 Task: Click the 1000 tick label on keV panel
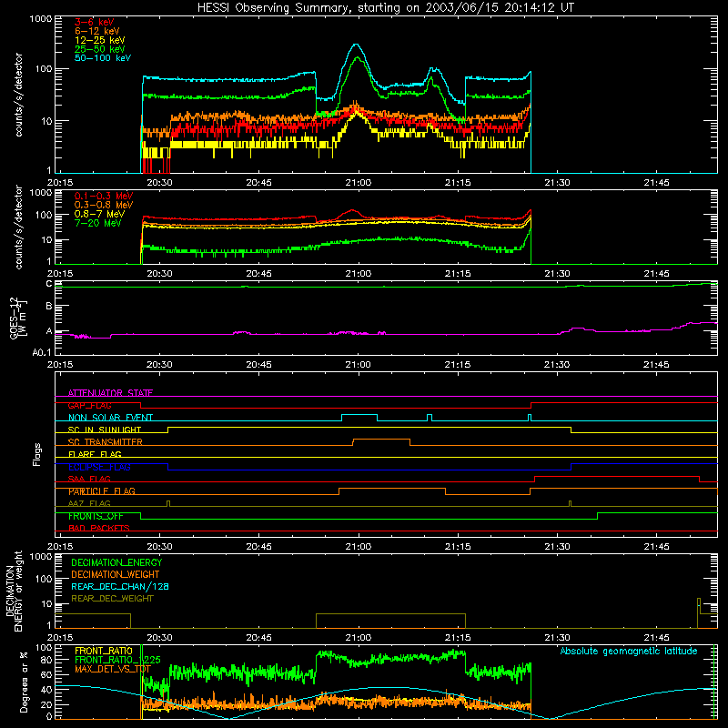(40, 19)
